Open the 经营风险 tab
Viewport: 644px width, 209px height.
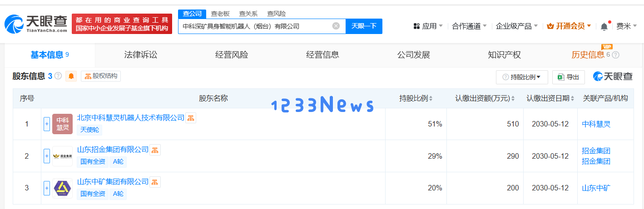click(x=232, y=55)
